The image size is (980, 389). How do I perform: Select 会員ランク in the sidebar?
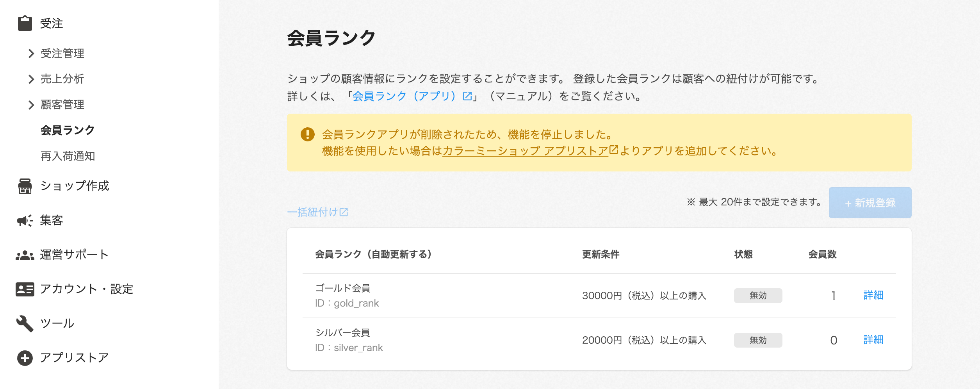(x=68, y=130)
